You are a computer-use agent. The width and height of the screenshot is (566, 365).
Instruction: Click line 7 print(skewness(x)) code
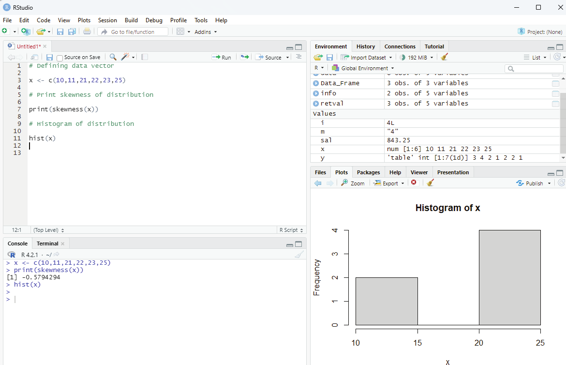click(x=64, y=109)
